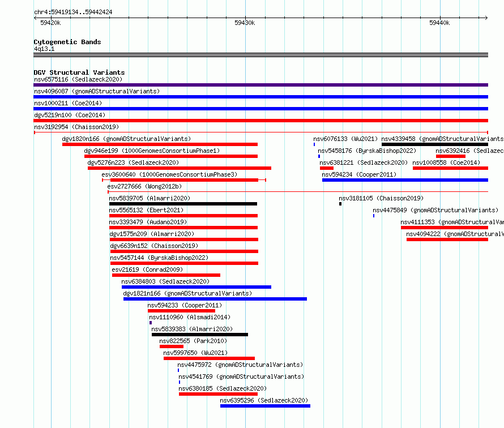Click nsv6380185 (Sedlazeck2020) label
504x428 pixels.
coord(223,388)
